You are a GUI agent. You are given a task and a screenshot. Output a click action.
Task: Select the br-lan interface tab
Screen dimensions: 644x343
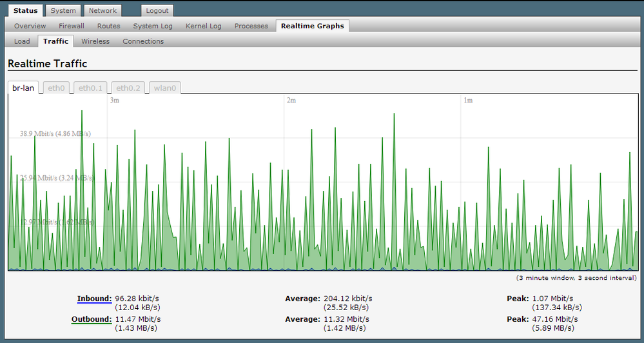(x=23, y=88)
